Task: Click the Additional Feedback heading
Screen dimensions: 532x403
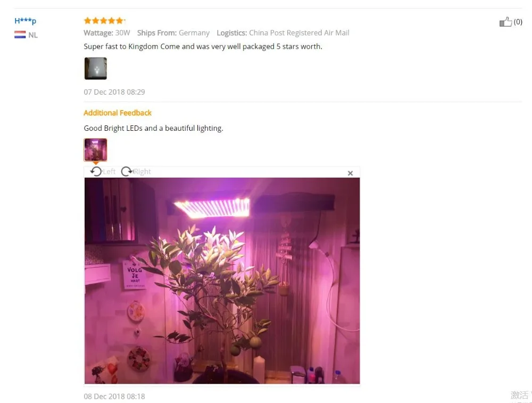Action: (x=118, y=113)
